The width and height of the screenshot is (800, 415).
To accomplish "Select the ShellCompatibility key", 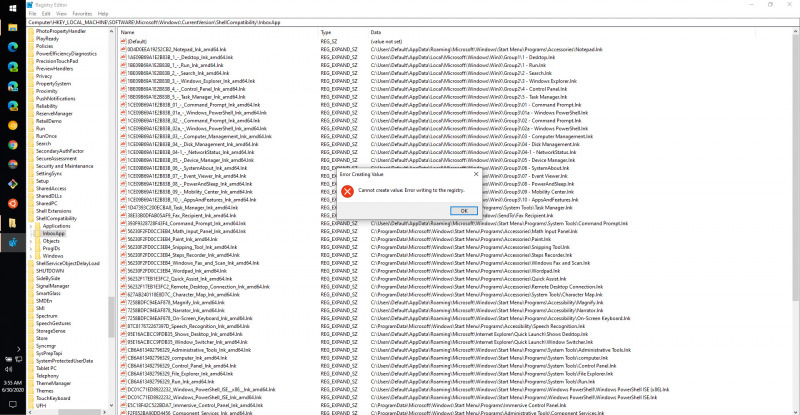I will tap(56, 218).
